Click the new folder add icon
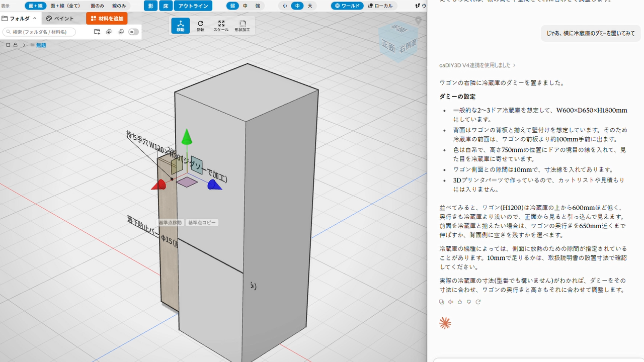644x362 pixels. click(97, 32)
